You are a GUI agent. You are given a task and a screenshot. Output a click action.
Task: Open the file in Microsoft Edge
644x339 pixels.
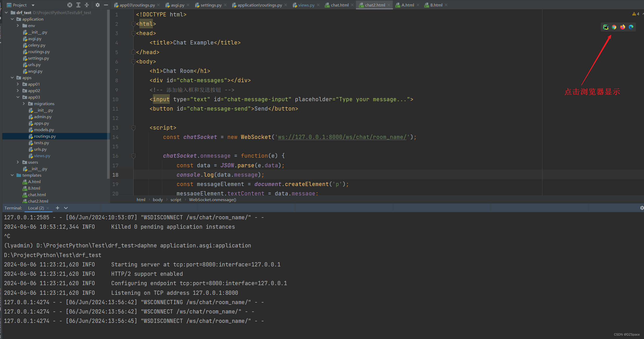(x=631, y=27)
